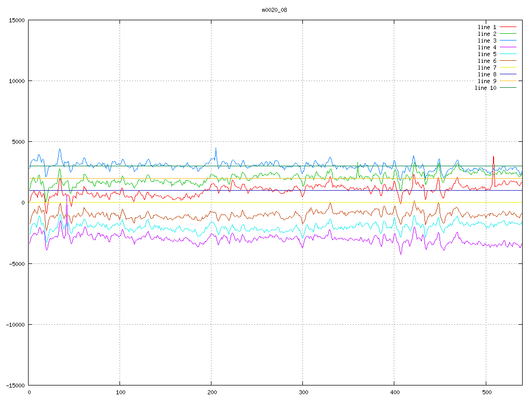Click the line sample next to 'line 10'

pos(508,88)
